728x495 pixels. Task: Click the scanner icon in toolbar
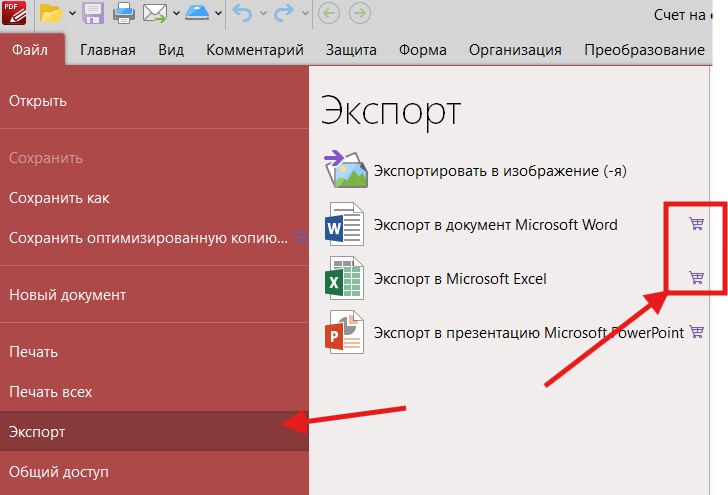[x=198, y=14]
